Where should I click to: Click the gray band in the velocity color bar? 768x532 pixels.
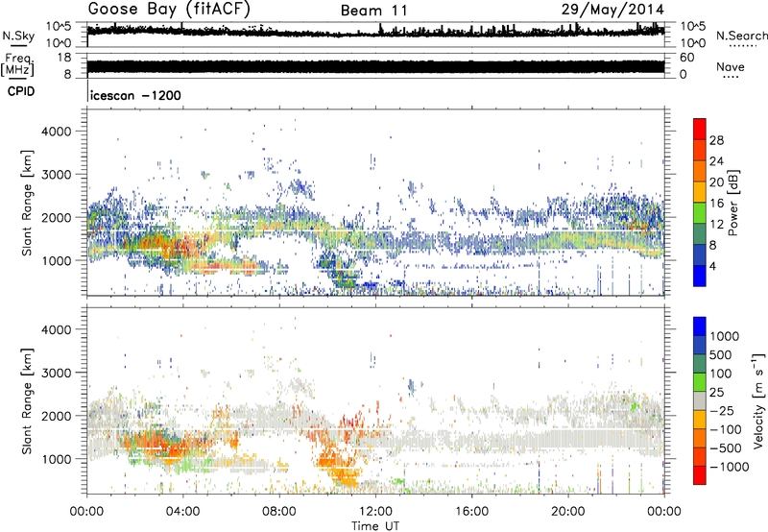[700, 400]
